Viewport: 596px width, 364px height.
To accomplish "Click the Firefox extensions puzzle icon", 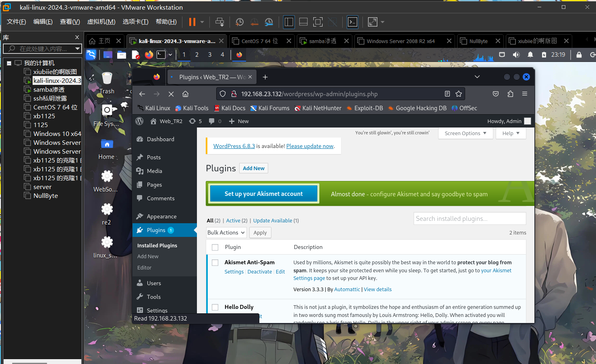I will (510, 94).
